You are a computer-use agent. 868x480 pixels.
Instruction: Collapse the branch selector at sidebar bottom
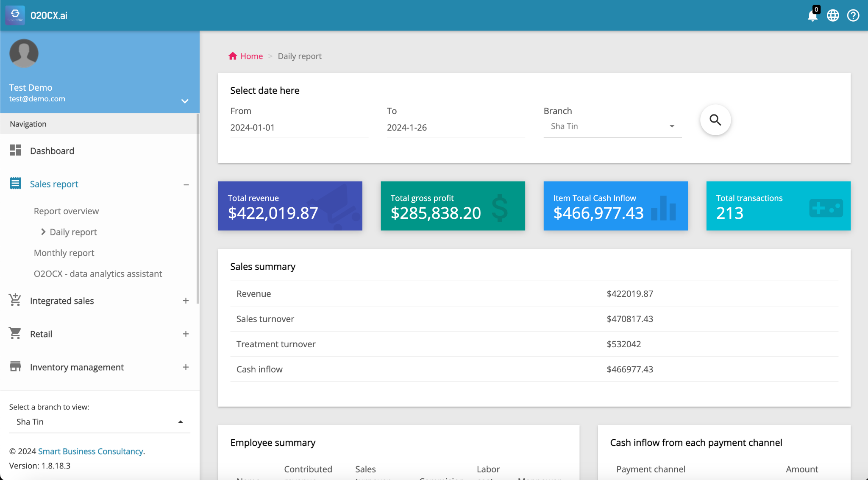181,421
